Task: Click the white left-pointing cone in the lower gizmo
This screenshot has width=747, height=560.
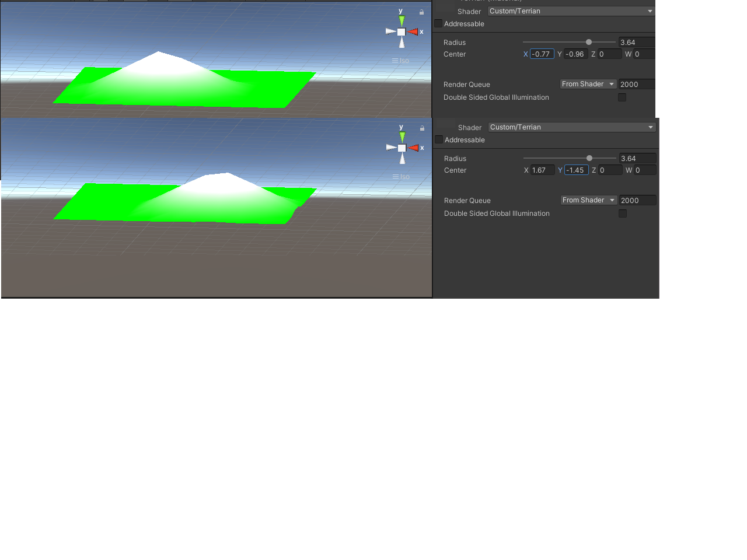Action: [x=391, y=148]
